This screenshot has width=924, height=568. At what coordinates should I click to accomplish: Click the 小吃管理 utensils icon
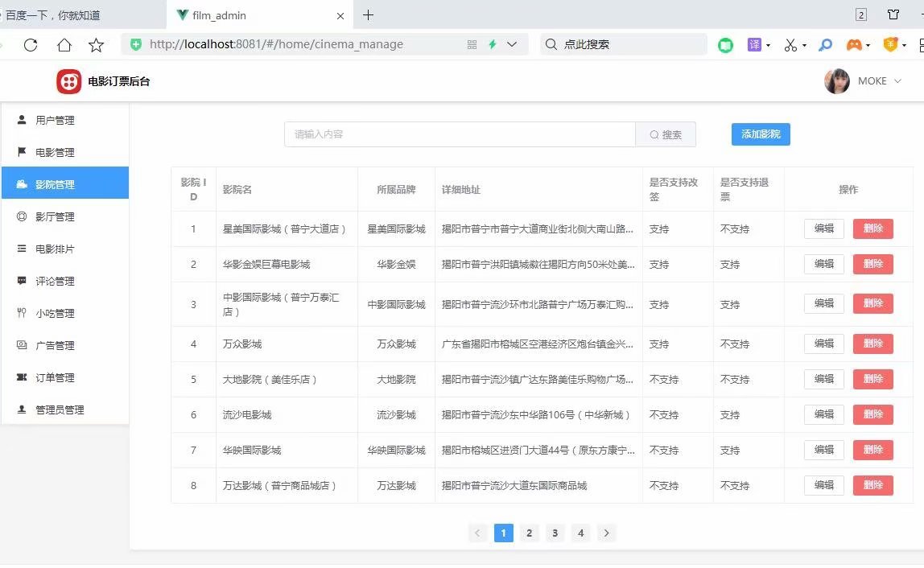[20, 313]
